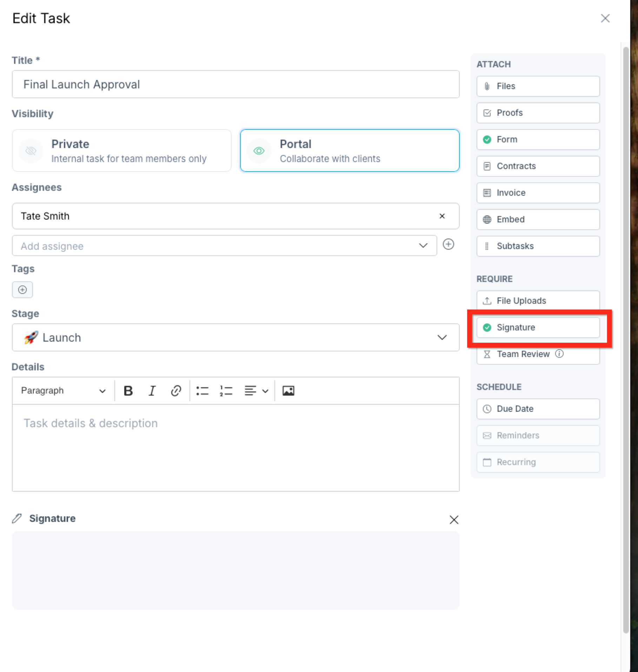Screen dimensions: 638x672
Task: Click the Title input field
Action: [x=235, y=84]
